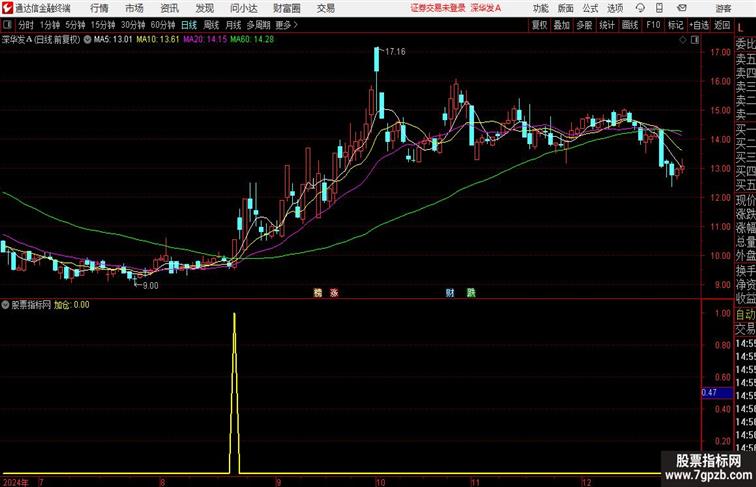Click the diamond icon at chart top-right
The width and height of the screenshot is (756, 487).
[x=683, y=40]
